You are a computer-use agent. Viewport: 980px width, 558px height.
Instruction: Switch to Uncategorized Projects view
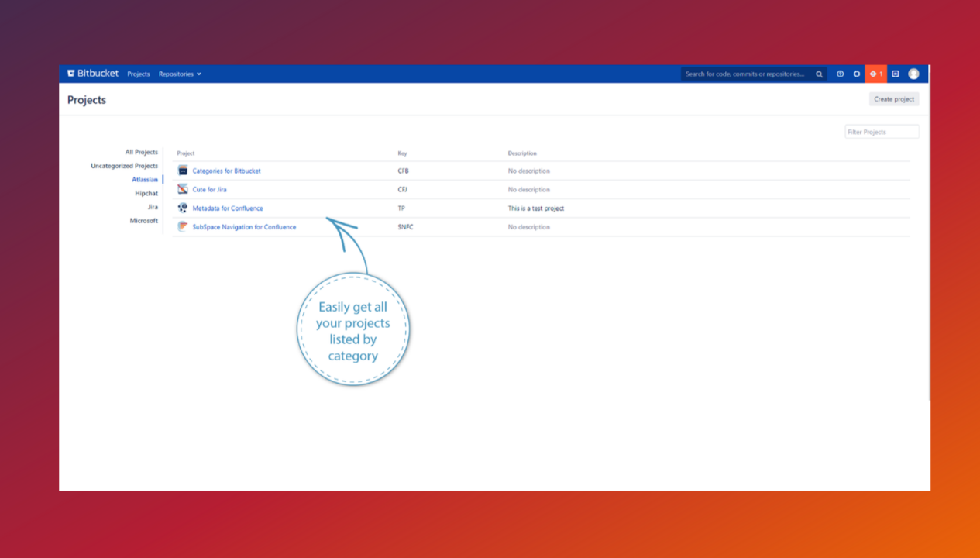125,165
